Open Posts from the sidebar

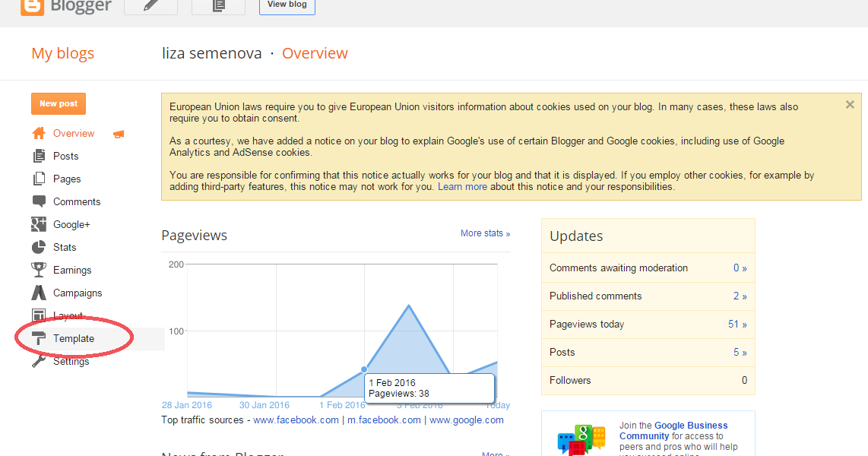click(x=66, y=156)
